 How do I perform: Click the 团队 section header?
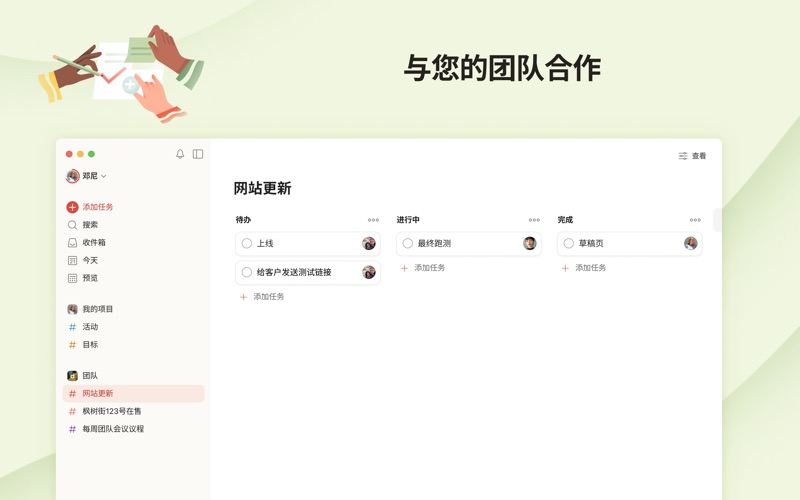[90, 376]
